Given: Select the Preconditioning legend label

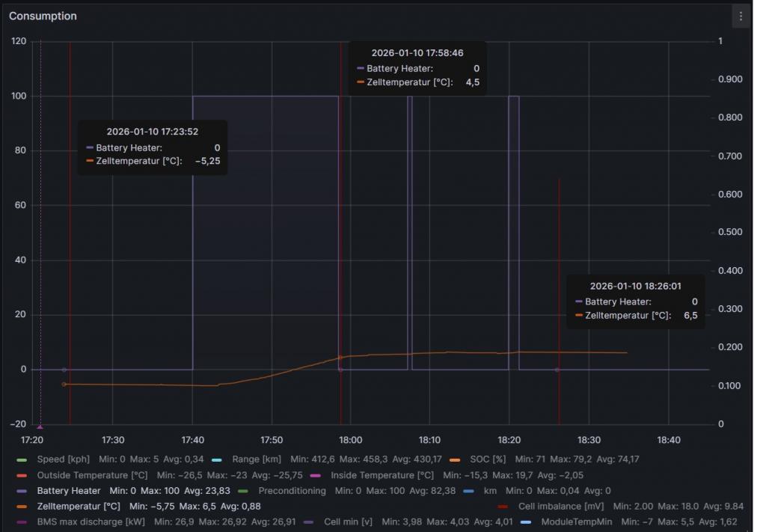Looking at the screenshot, I should click(x=292, y=491).
